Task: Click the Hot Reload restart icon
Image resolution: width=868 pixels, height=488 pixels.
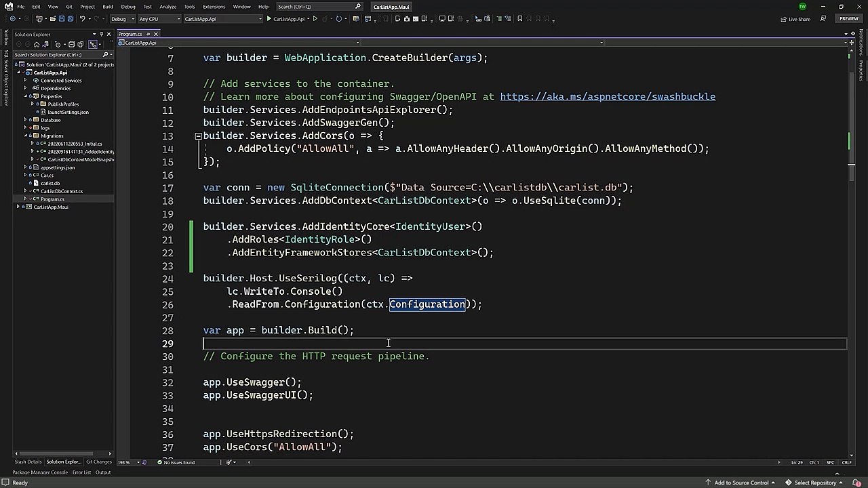Action: coord(338,19)
